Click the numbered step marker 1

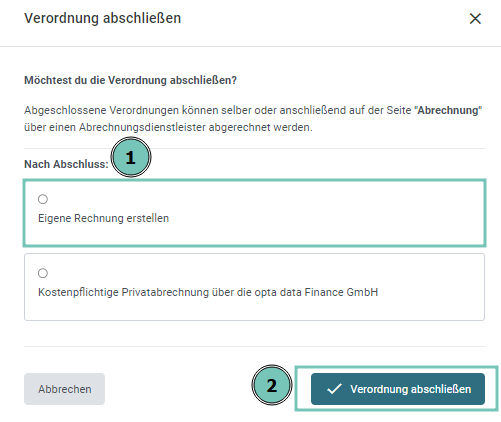pyautogui.click(x=131, y=157)
